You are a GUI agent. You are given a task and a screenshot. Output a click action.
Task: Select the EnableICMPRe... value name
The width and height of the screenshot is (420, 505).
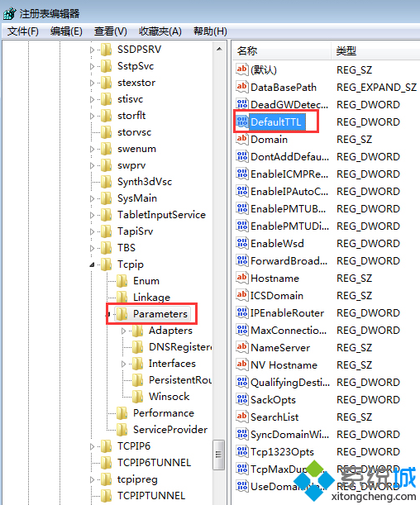pos(289,174)
